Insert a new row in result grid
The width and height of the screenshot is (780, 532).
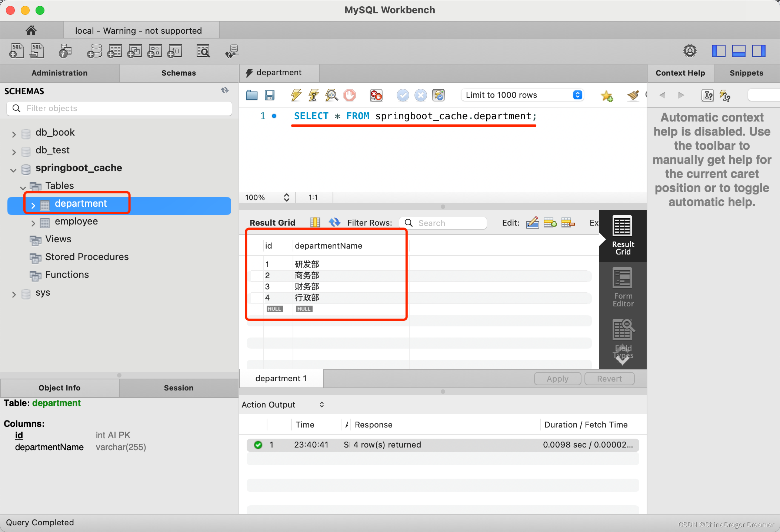550,223
